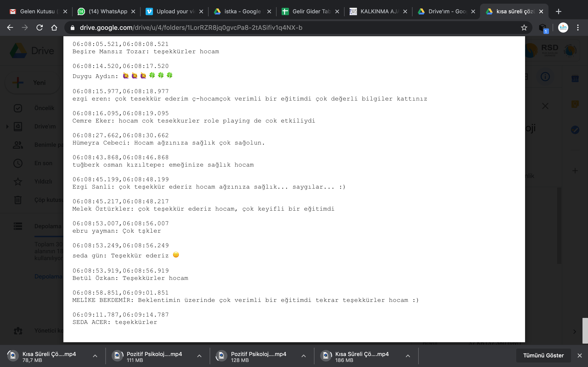
Task: Open options for the 78,7 MB mp4 download
Action: [95, 356]
